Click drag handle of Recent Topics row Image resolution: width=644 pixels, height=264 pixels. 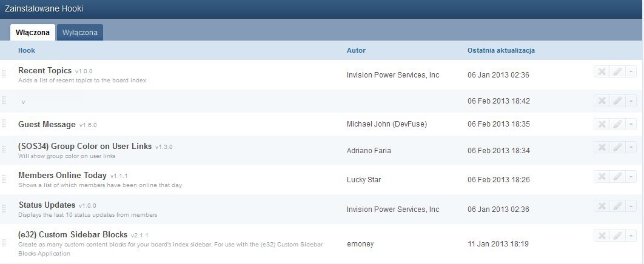point(4,74)
